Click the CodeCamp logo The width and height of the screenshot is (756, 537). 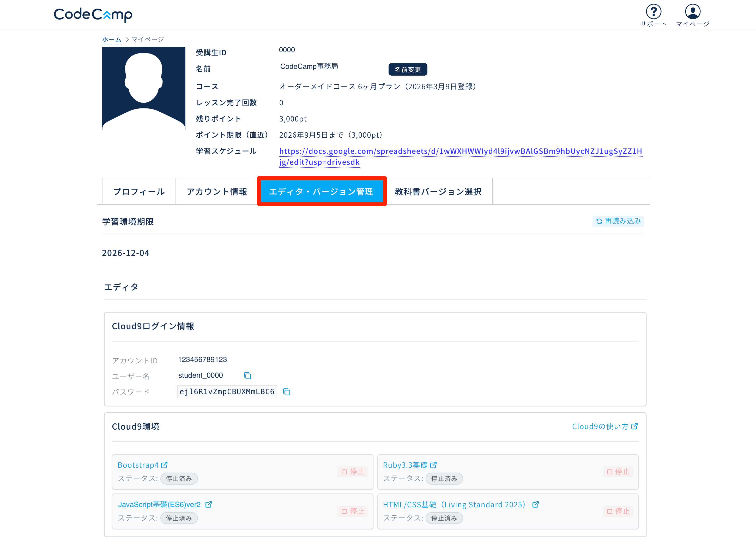coord(93,14)
